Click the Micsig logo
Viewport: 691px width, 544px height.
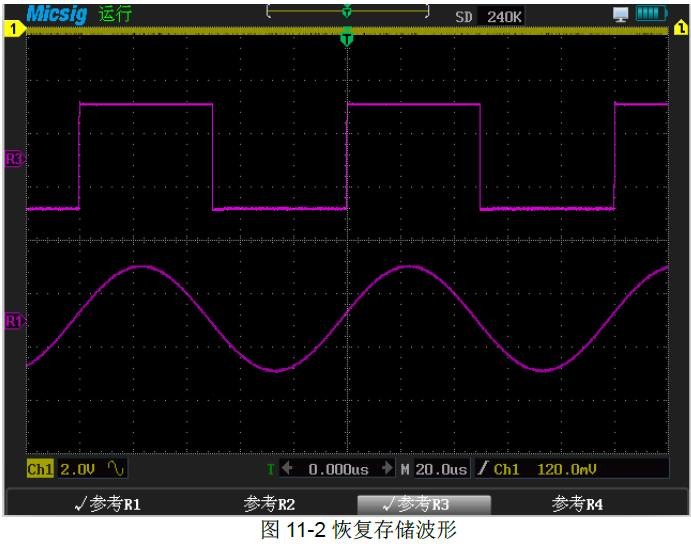[58, 15]
